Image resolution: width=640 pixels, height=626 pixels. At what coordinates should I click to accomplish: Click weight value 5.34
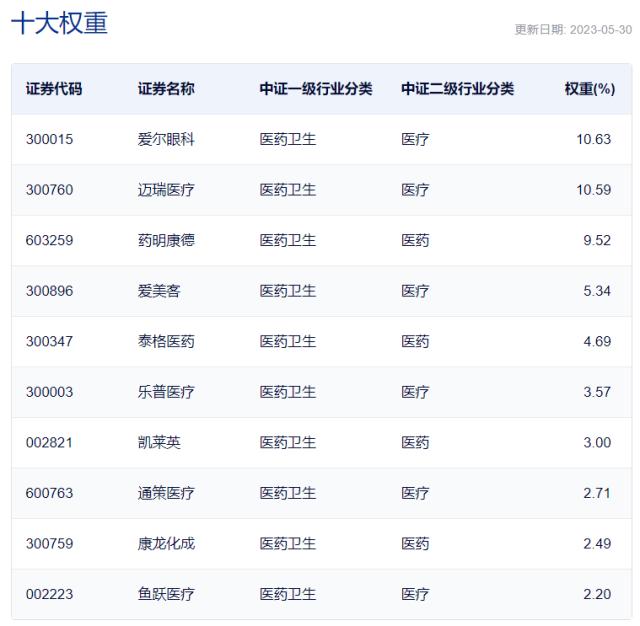pyautogui.click(x=597, y=291)
